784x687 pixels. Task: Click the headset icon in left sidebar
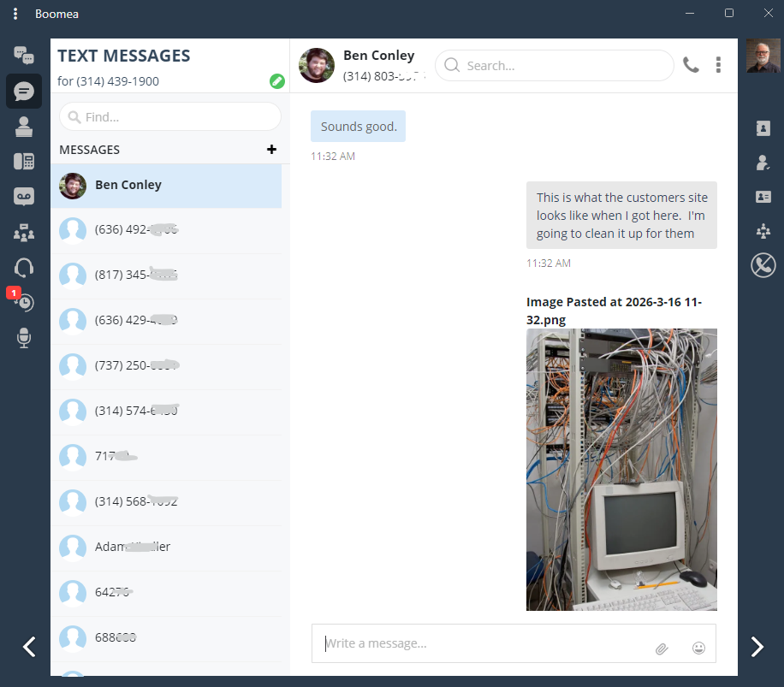[x=24, y=267]
